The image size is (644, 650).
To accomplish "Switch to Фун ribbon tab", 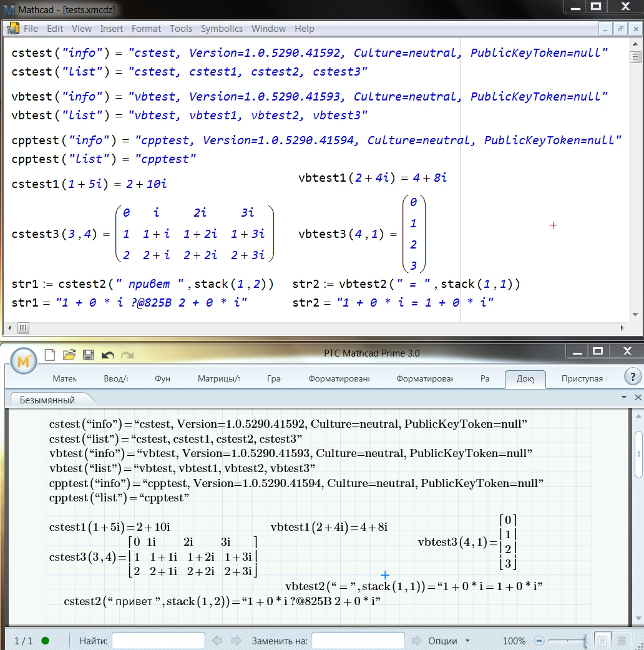I will 162,378.
